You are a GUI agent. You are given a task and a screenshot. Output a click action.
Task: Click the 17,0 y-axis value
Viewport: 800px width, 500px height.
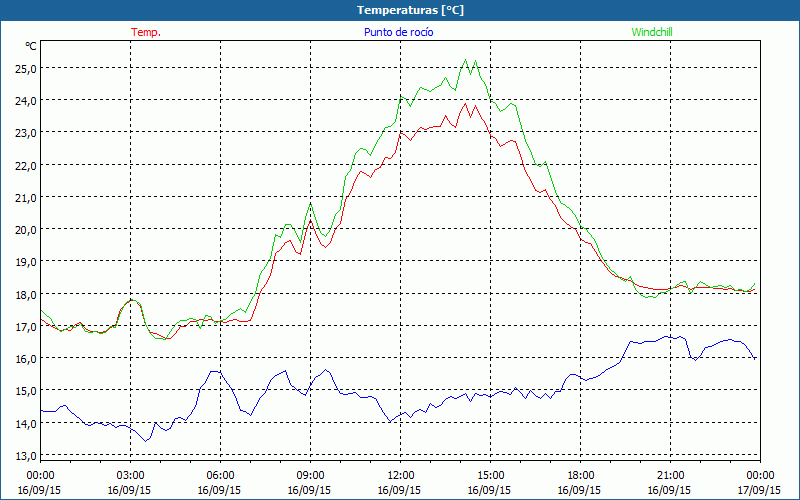point(26,327)
